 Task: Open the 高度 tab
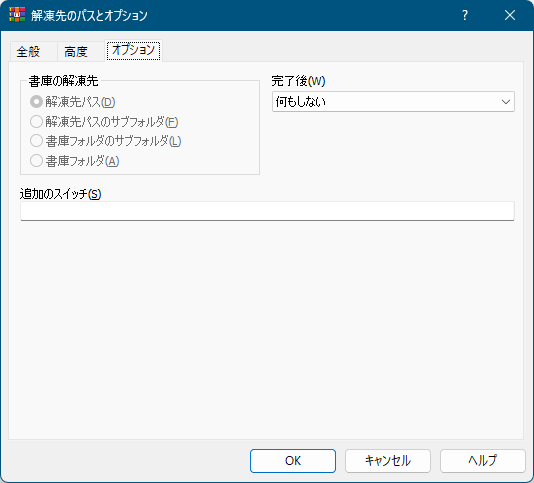[x=76, y=52]
